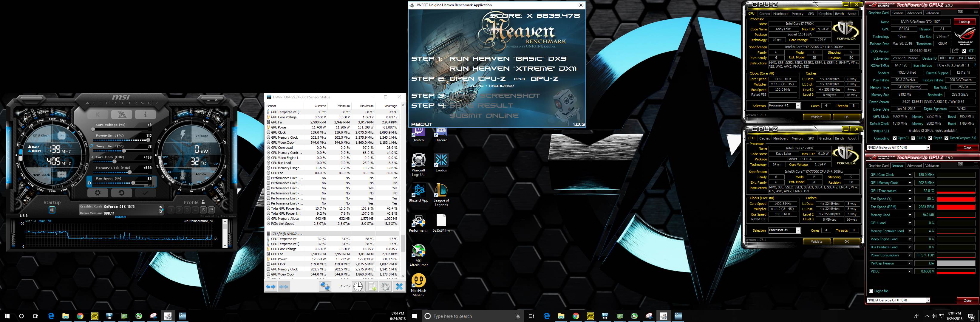Toggle the Profile lock icon

(203, 202)
